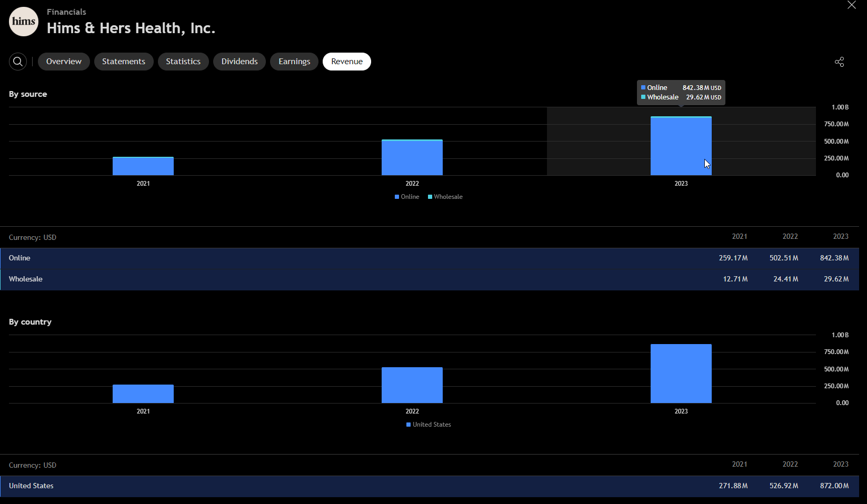Click United States 2021 value 271.88 M
Screen dimensions: 867x504
coord(733,486)
